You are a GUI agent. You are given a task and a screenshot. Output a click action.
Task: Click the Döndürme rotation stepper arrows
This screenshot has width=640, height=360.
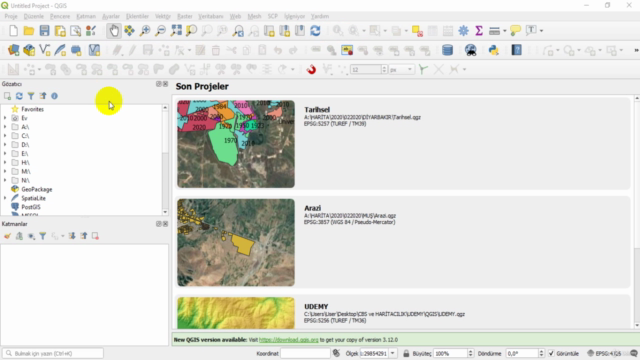pos(541,353)
